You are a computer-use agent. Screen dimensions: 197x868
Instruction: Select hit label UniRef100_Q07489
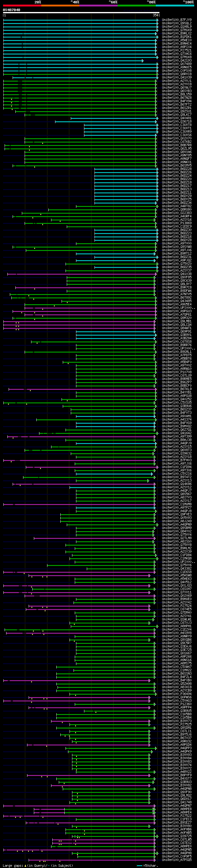tap(176, 64)
